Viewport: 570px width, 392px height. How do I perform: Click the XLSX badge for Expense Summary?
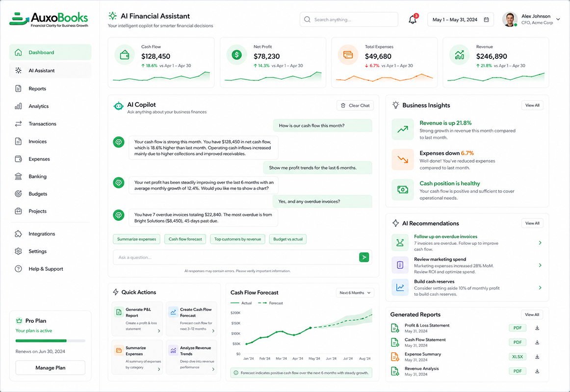[x=518, y=357]
